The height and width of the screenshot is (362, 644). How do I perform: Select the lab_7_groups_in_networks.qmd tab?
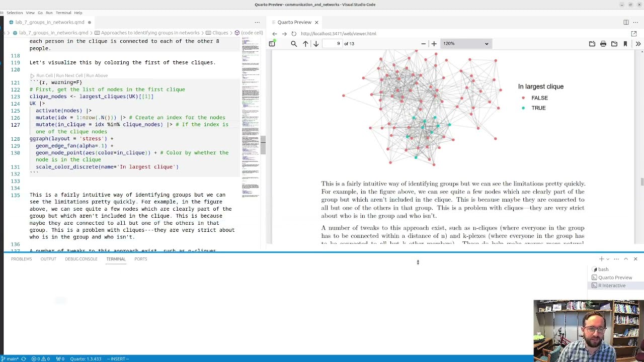[49, 22]
